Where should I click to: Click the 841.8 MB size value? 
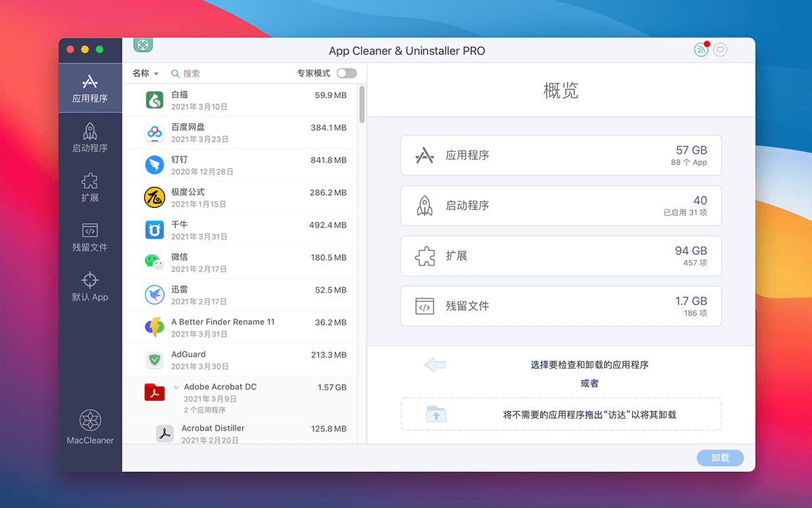(x=328, y=160)
